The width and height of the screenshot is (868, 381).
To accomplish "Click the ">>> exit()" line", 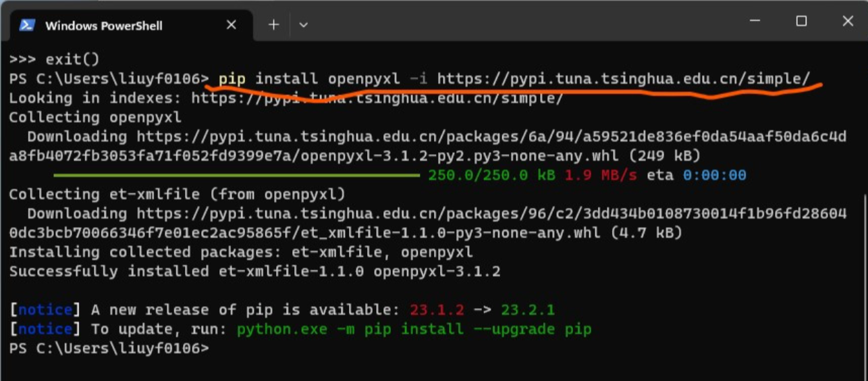I will [x=54, y=59].
